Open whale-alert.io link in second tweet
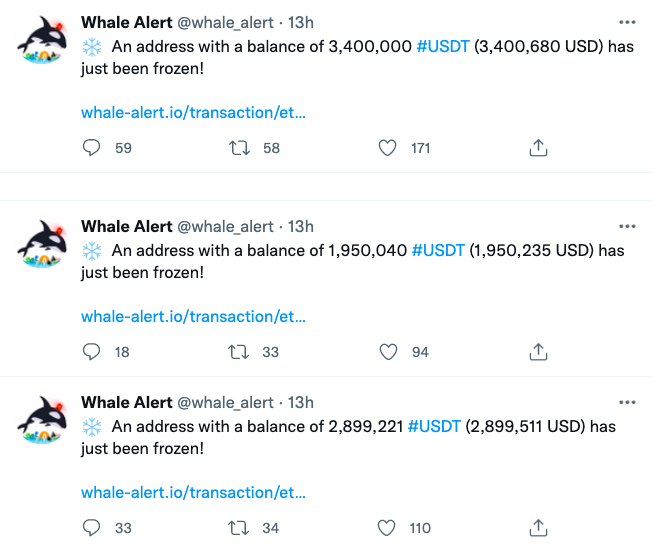The height and width of the screenshot is (550, 653). point(193,316)
